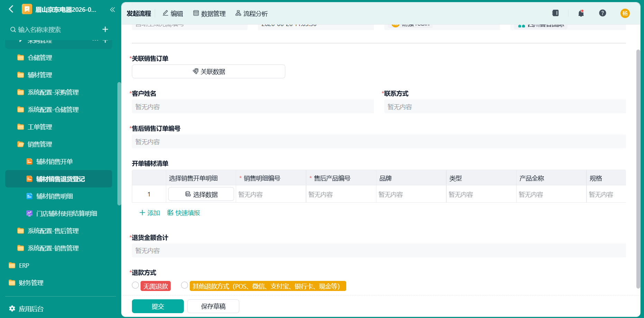Click the 快速填报 link

(184, 213)
